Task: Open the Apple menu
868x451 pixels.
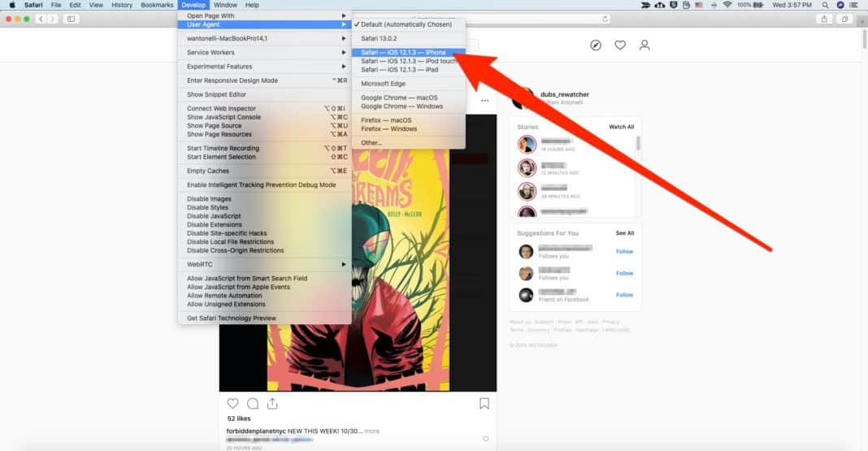Action: (11, 5)
